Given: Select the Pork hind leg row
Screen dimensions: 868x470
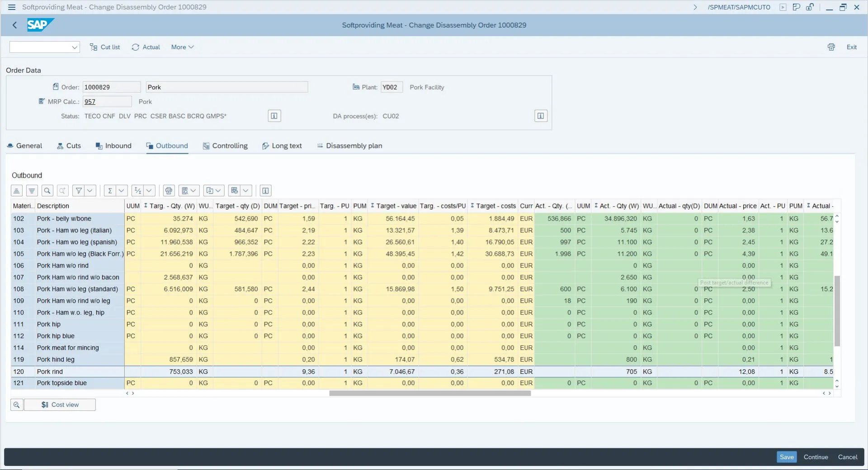Looking at the screenshot, I should (422, 360).
